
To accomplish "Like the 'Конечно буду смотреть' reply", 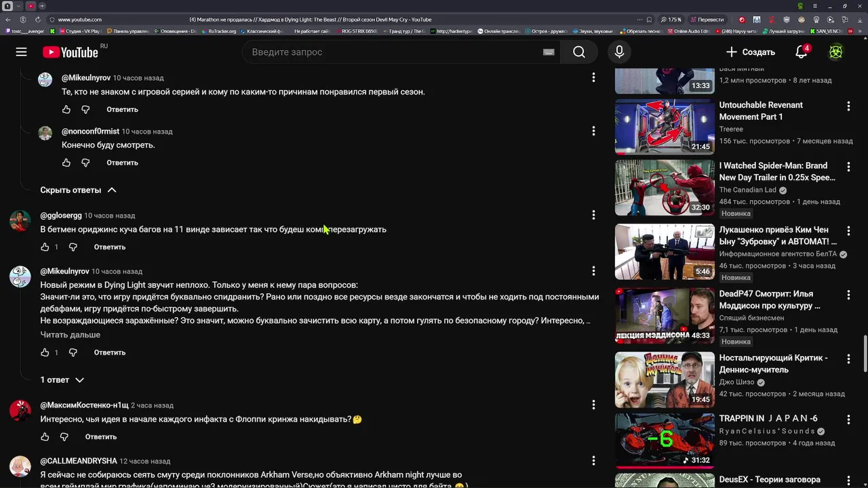I will (66, 163).
